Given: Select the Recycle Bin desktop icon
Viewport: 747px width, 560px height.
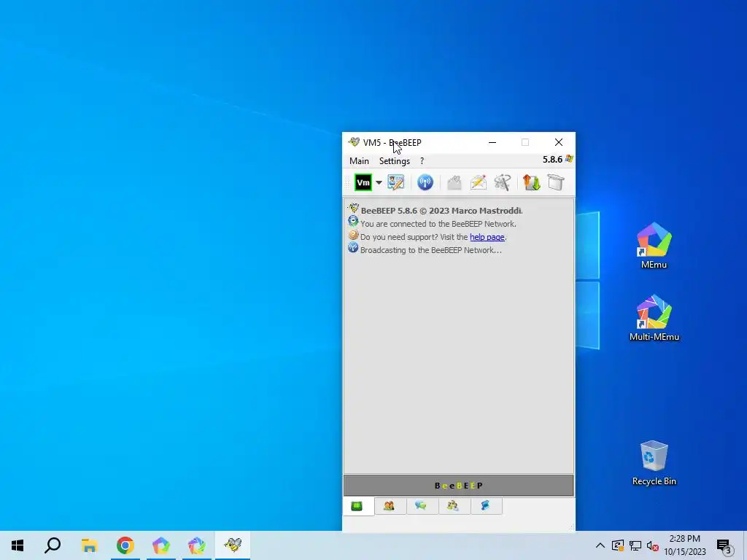Looking at the screenshot, I should (x=654, y=463).
